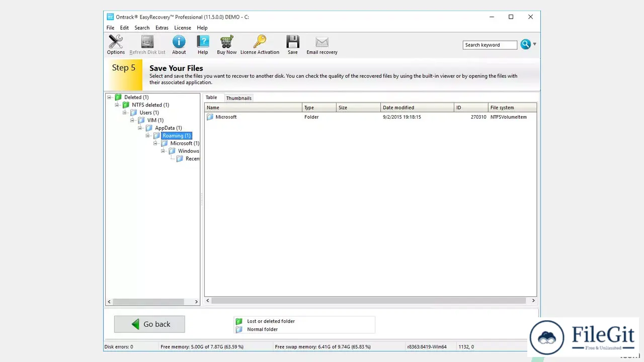
Task: Click the blue search magnifier button
Action: (526, 44)
